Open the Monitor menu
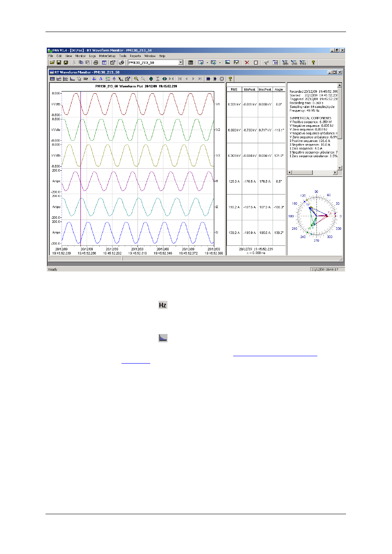Viewport: 392px width, 554px height. [80, 56]
